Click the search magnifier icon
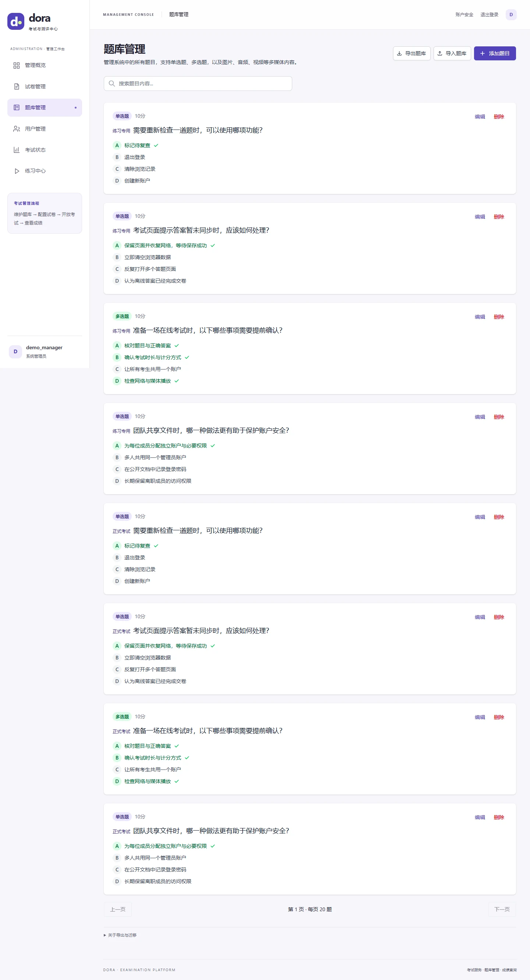530x980 pixels. pyautogui.click(x=112, y=83)
